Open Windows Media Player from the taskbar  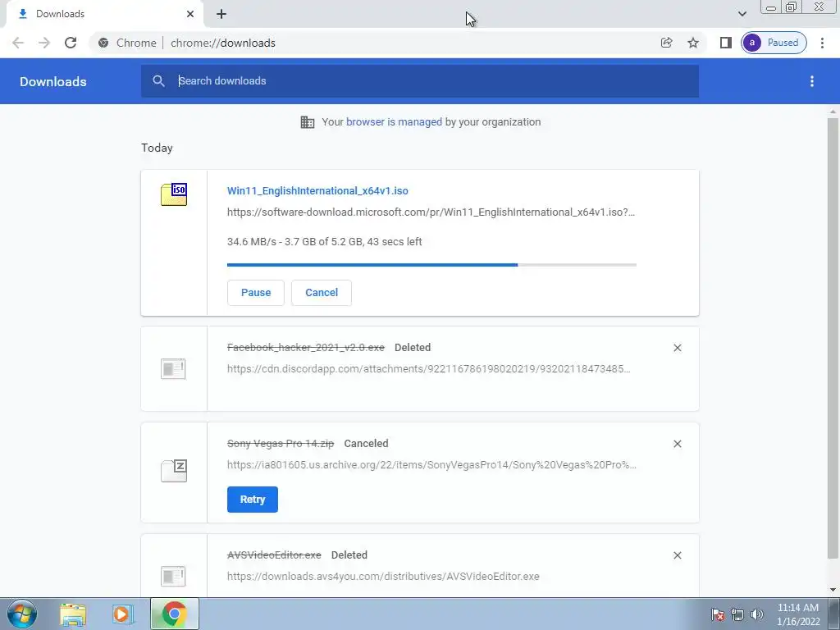point(123,614)
